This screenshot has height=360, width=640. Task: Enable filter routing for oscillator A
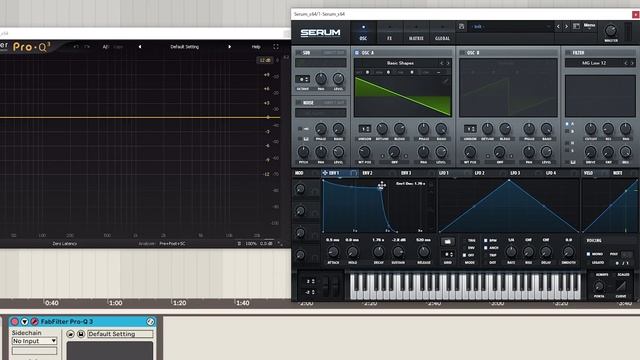[567, 124]
